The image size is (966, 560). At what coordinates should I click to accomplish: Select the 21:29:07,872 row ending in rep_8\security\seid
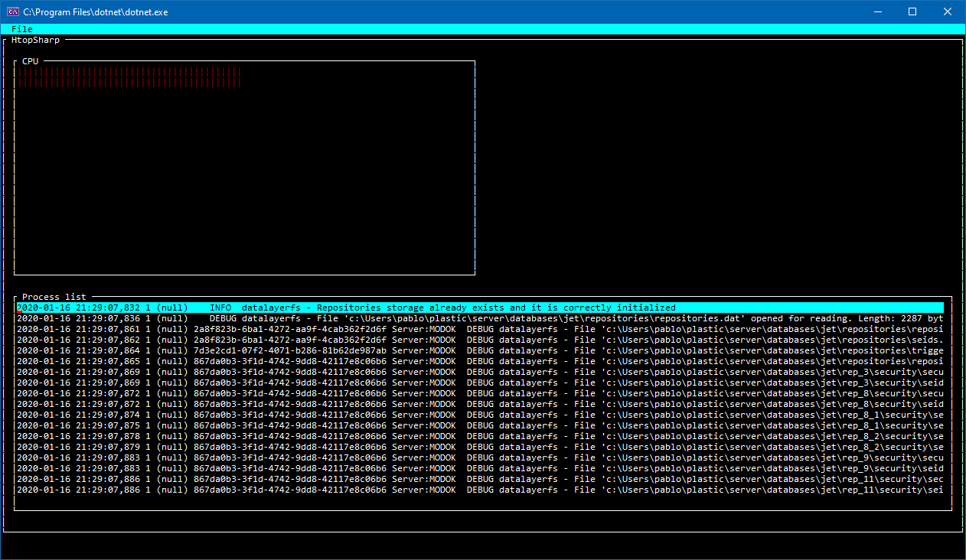[x=480, y=404]
